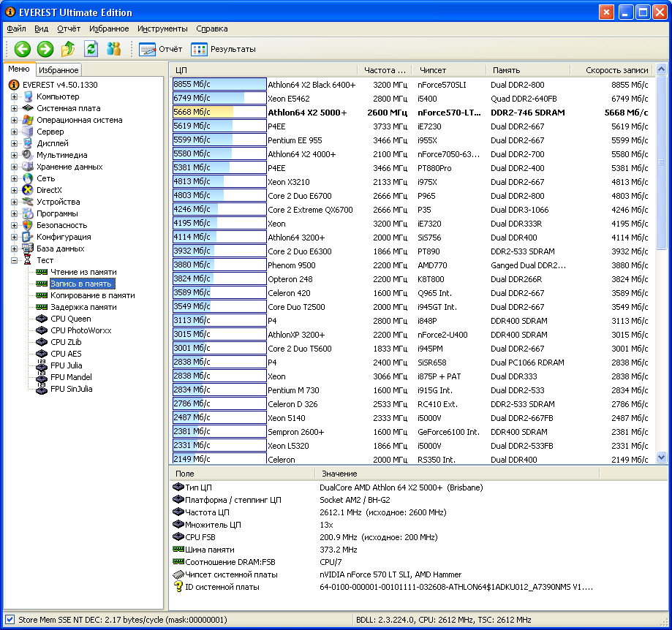Click the results scrollbar down arrow

click(x=661, y=457)
